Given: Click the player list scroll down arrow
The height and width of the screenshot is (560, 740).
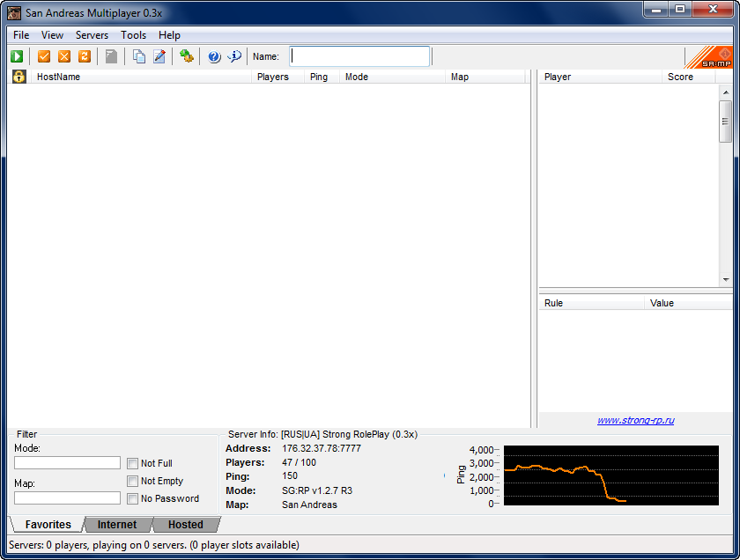Looking at the screenshot, I should [x=725, y=280].
